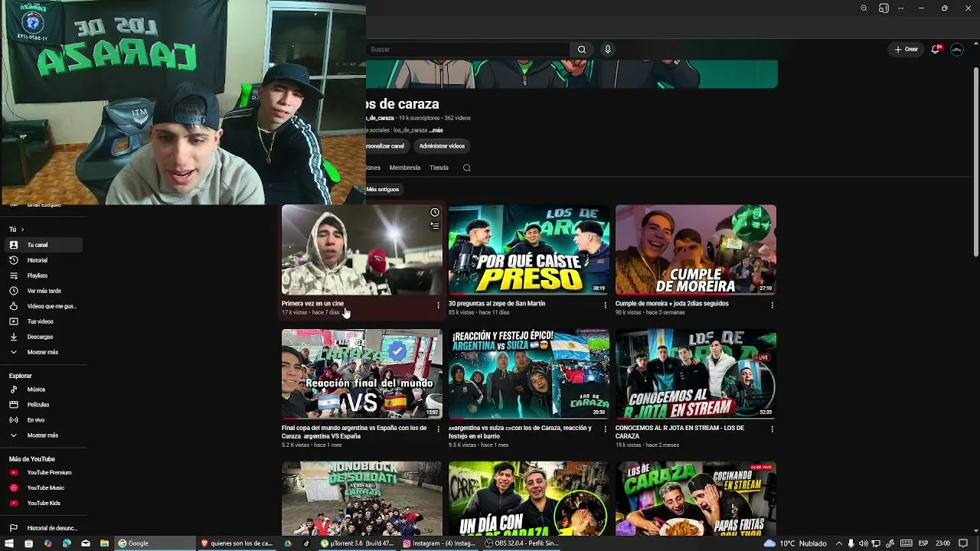Start voice search with the microphone icon
This screenshot has height=551, width=980.
tap(608, 50)
